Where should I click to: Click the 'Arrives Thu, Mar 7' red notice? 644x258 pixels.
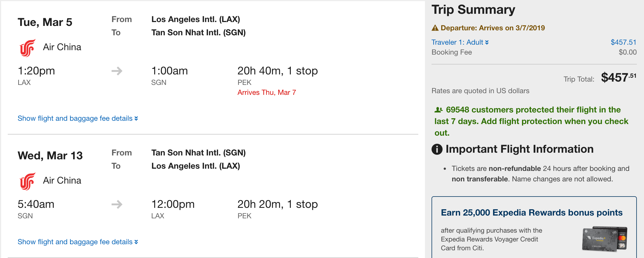point(267,93)
